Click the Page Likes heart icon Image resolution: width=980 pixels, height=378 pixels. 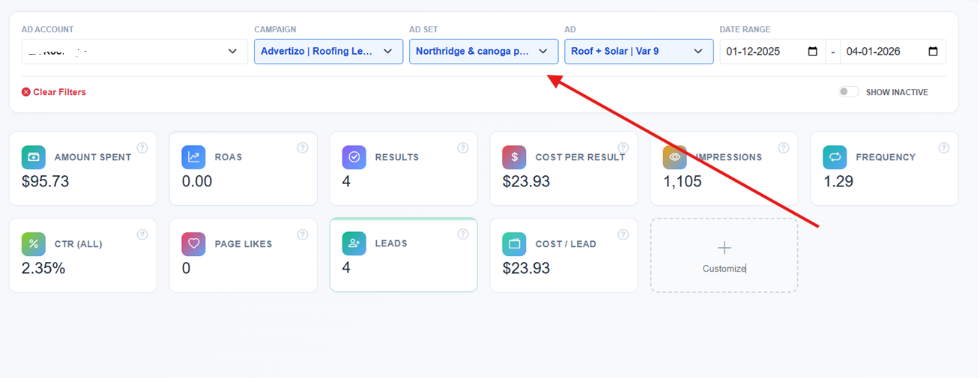pyautogui.click(x=194, y=244)
